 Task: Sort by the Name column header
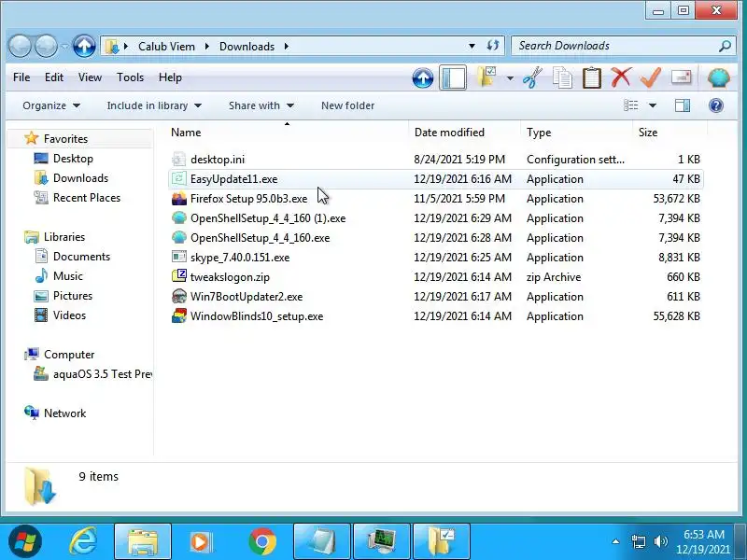coord(288,133)
